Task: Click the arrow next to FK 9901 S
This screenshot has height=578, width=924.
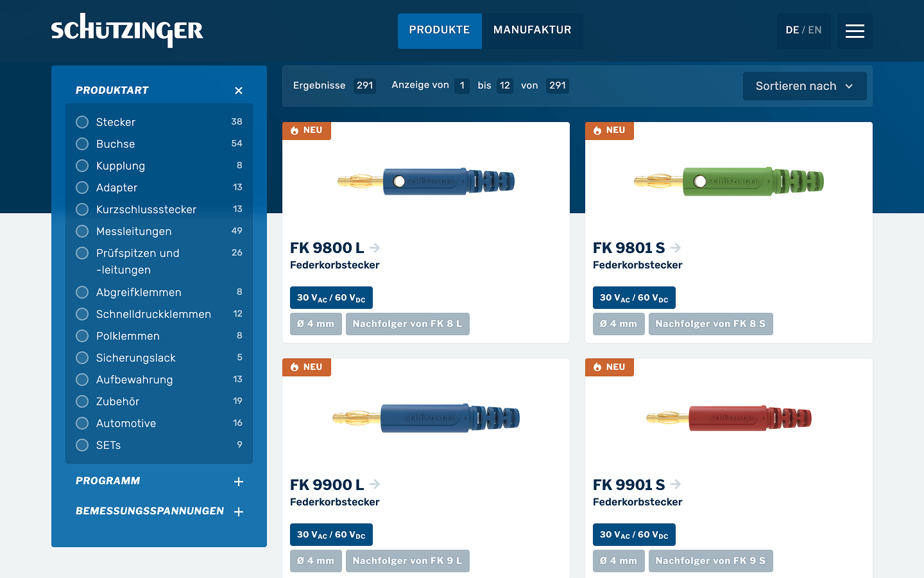Action: pos(676,484)
